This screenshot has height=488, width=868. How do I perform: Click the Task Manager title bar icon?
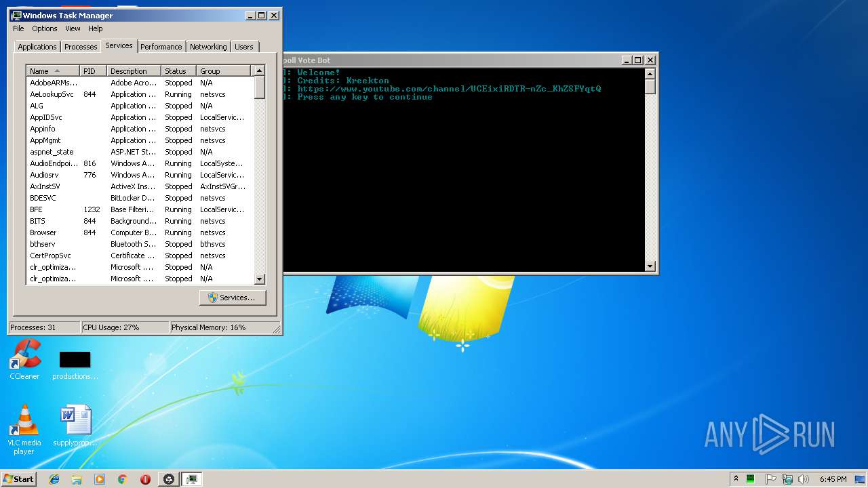pyautogui.click(x=16, y=15)
